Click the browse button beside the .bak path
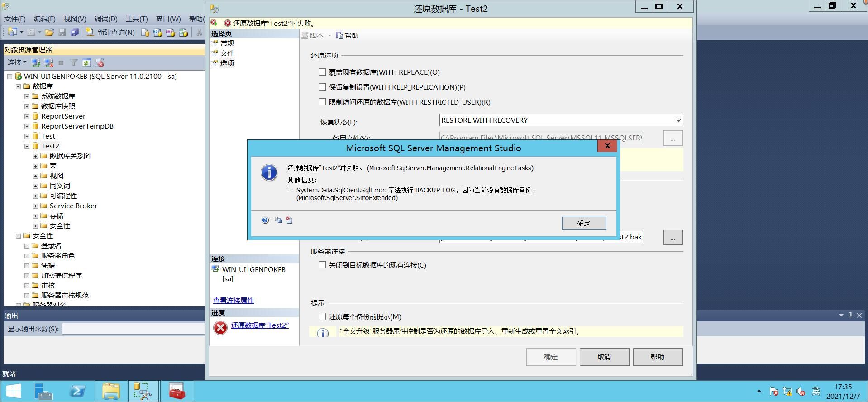Image resolution: width=868 pixels, height=402 pixels. pos(673,237)
